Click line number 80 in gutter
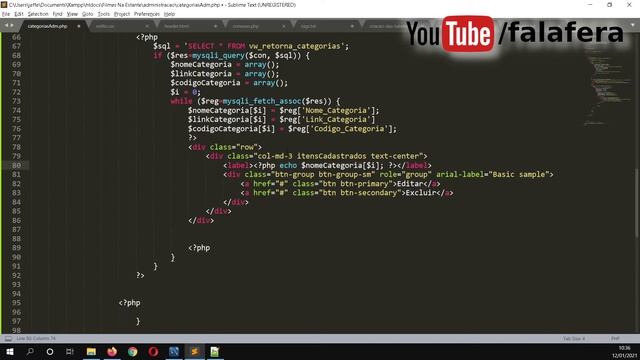 coord(16,165)
